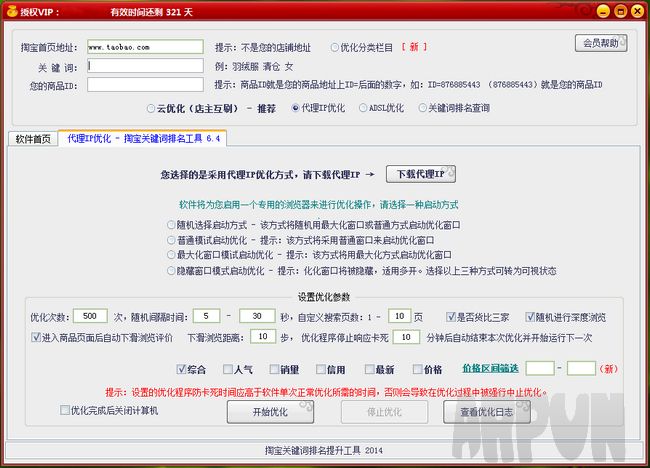Image resolution: width=650 pixels, height=468 pixels.
Task: Click 有效时间还剩 321 天 title text
Action: point(152,12)
